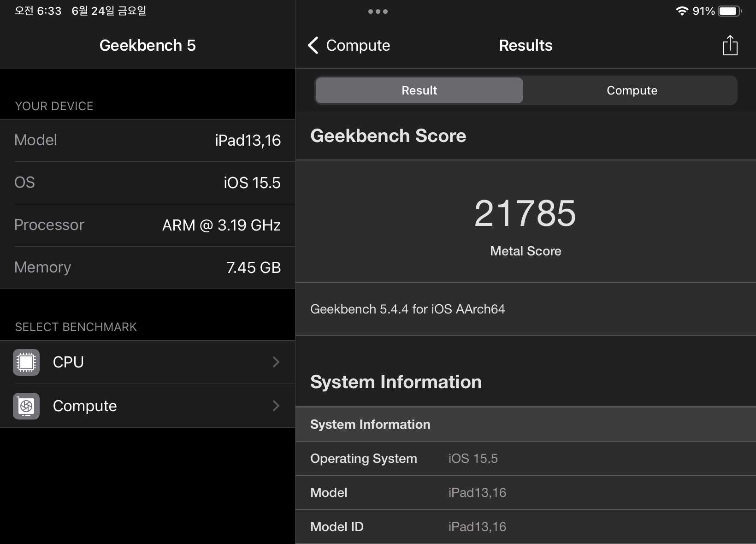This screenshot has height=544, width=756.
Task: Tap the back chevron next to Compute
Action: tap(313, 45)
